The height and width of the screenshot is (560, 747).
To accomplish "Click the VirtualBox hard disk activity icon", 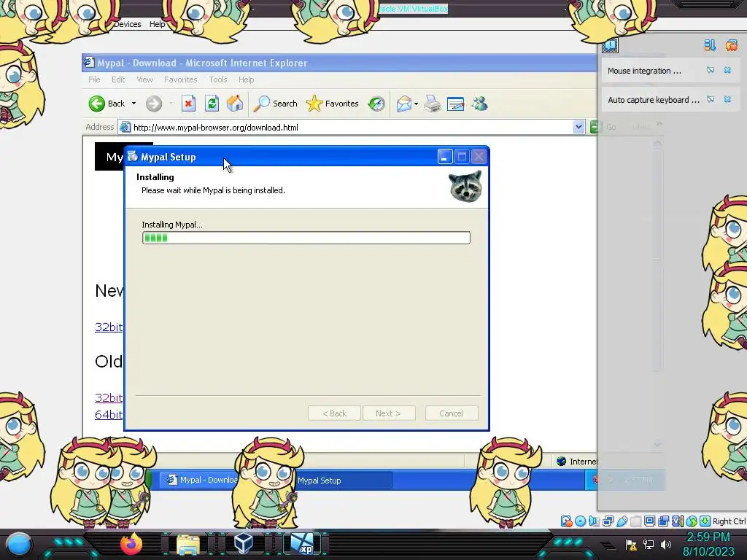I will pos(566,521).
